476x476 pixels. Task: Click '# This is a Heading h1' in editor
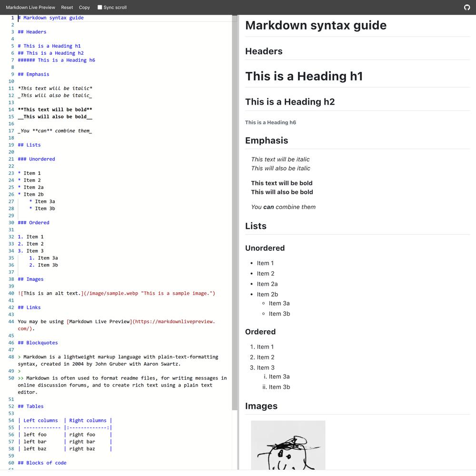[x=49, y=46]
